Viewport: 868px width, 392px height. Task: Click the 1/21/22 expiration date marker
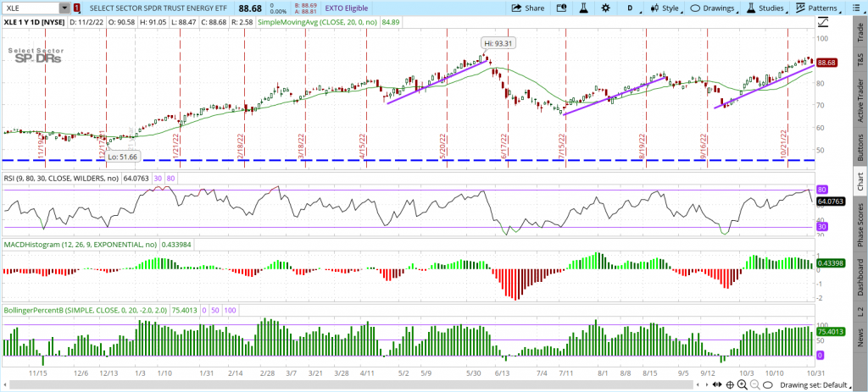176,147
